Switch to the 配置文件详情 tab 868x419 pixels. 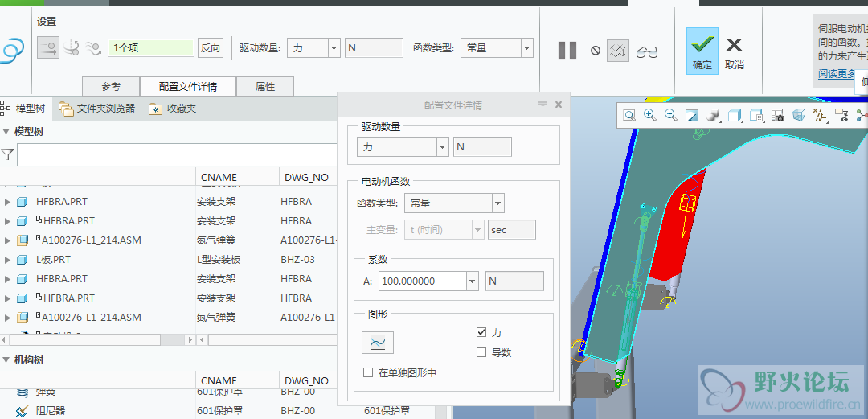coord(187,87)
